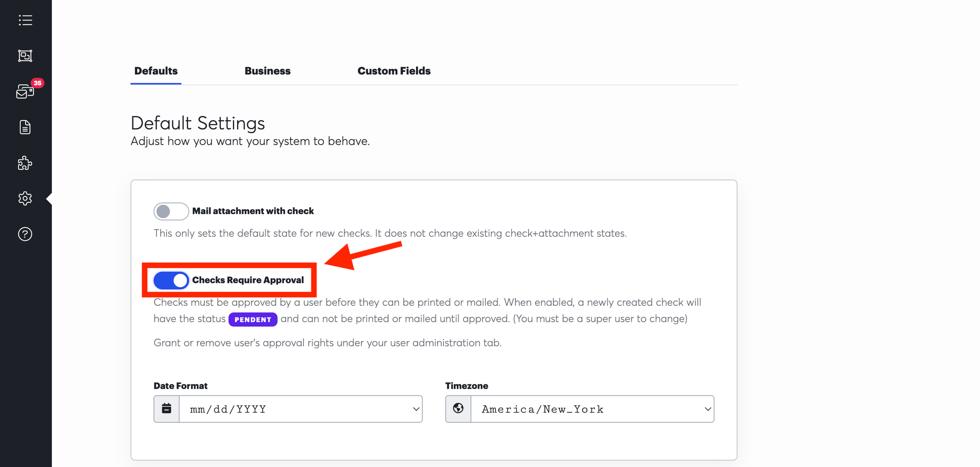Click the check design icon in sidebar
Viewport: 980px width, 467px height.
coord(25,56)
